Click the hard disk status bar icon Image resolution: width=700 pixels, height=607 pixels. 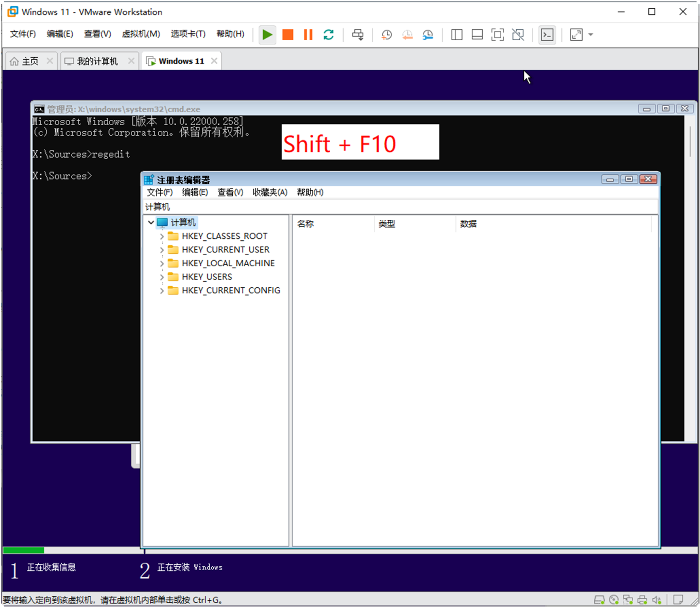click(599, 600)
